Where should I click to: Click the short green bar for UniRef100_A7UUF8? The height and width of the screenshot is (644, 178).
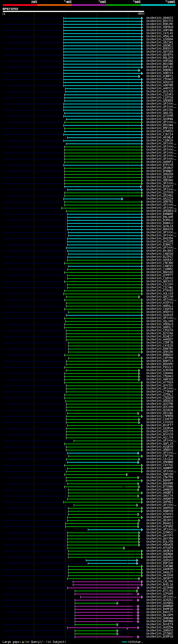pos(96,548)
